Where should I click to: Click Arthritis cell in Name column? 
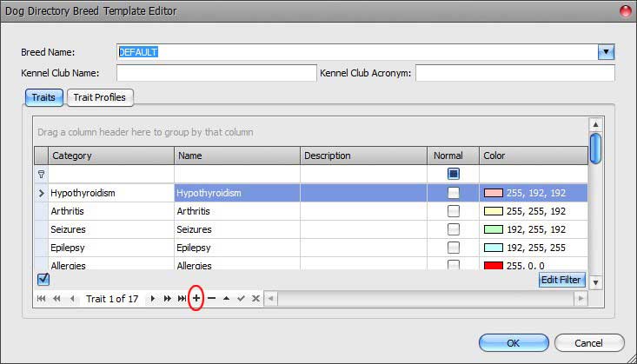point(237,211)
